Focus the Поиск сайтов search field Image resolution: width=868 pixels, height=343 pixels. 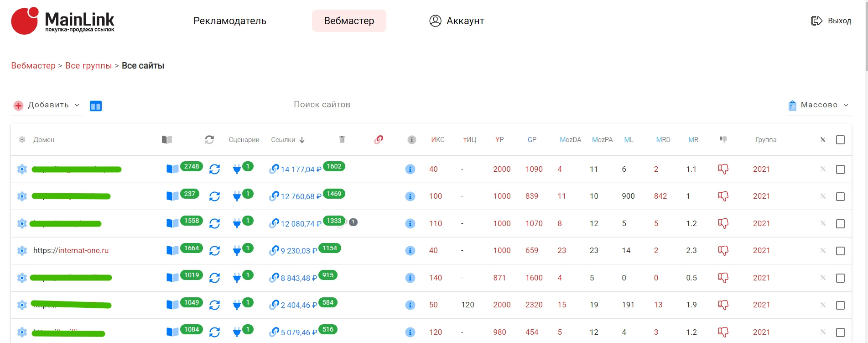pyautogui.click(x=445, y=105)
